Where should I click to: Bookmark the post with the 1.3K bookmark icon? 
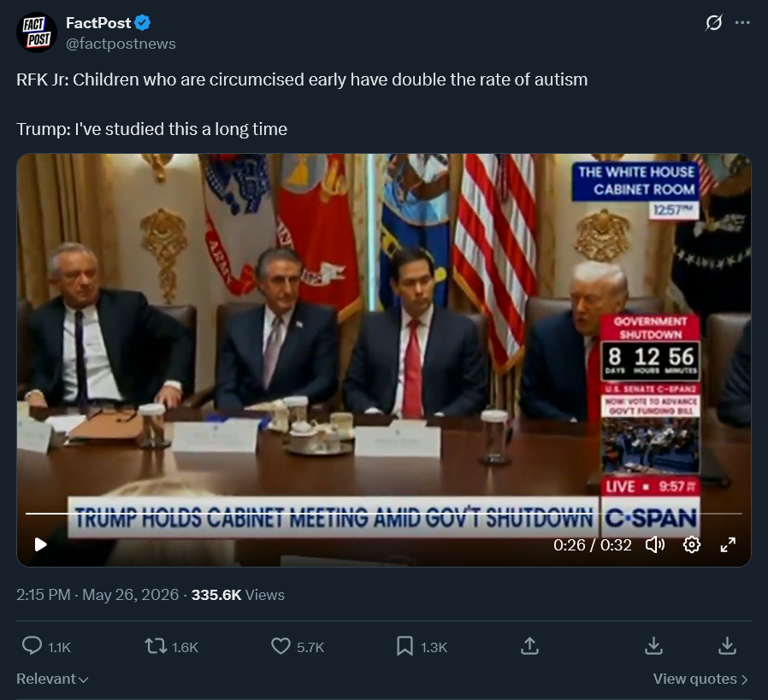[x=405, y=646]
